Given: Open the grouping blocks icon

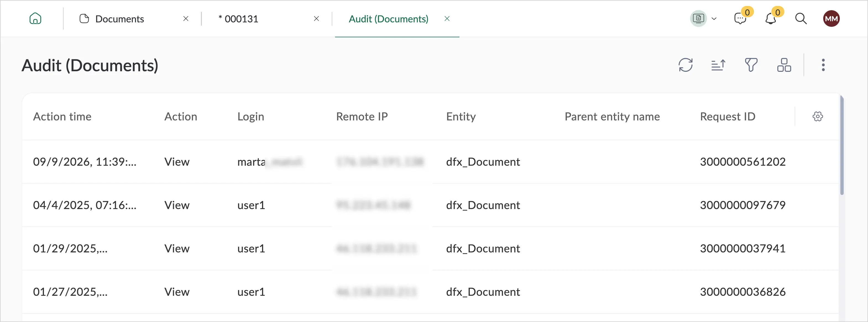Looking at the screenshot, I should pyautogui.click(x=784, y=65).
